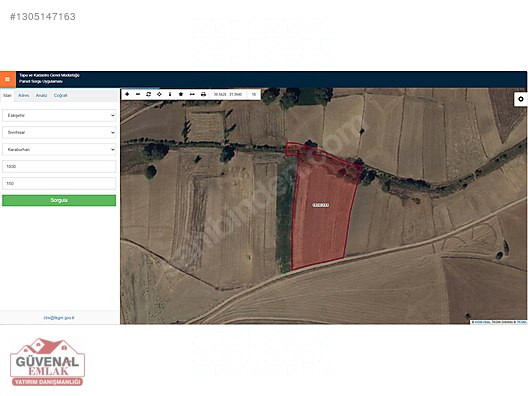Viewport: 528px width, 396px height.
Task: Click the map attribution link bottom right
Action: [521, 322]
